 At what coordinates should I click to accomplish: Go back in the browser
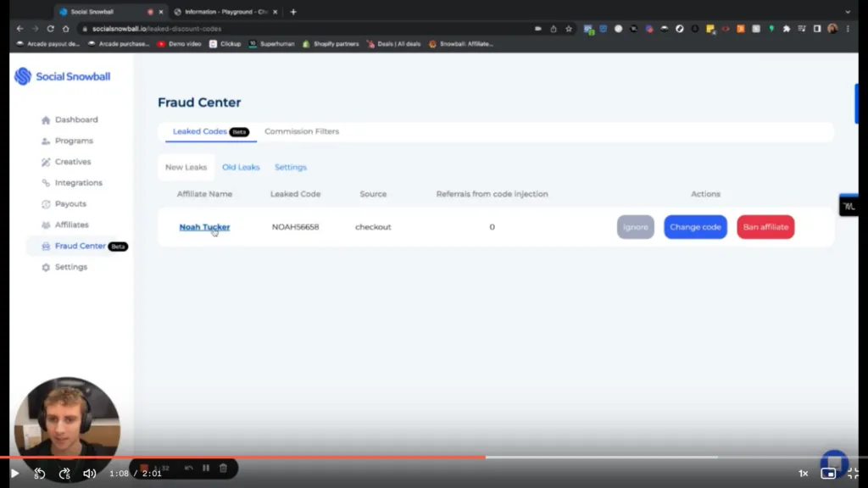[20, 29]
